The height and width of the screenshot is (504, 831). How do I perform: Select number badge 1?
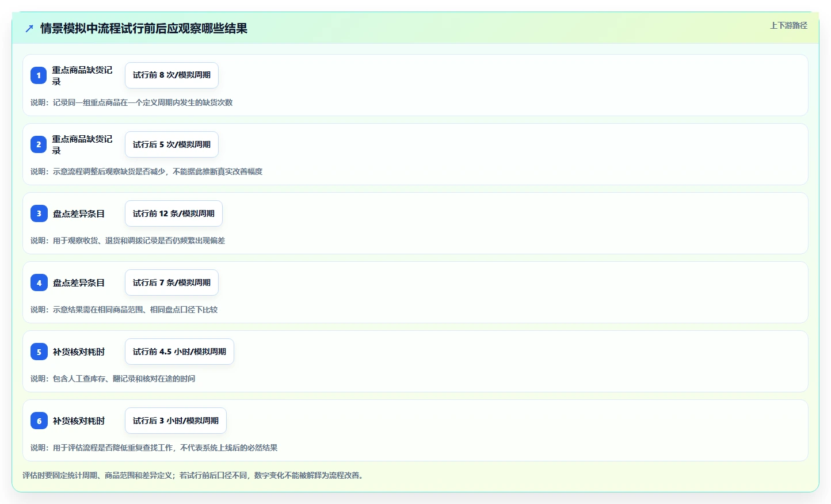point(39,75)
